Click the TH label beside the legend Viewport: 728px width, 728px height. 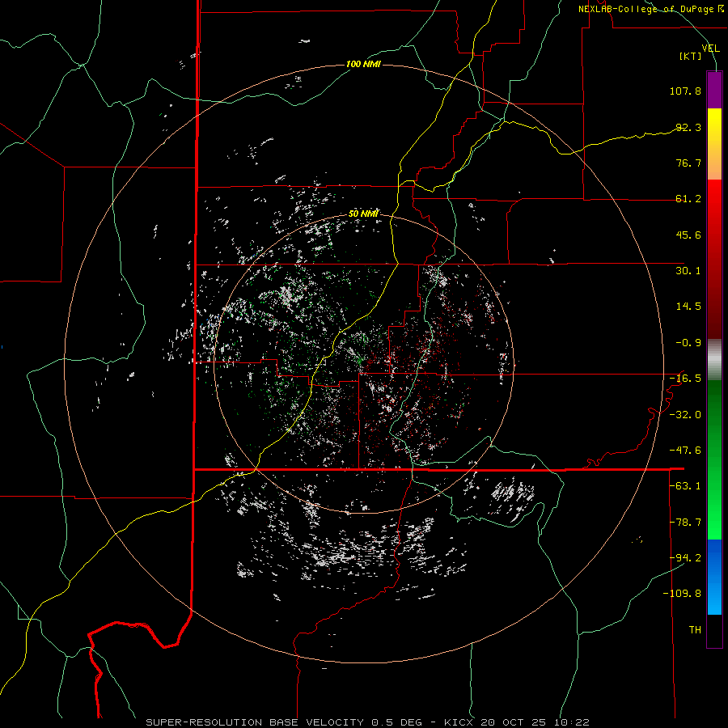[x=694, y=629]
